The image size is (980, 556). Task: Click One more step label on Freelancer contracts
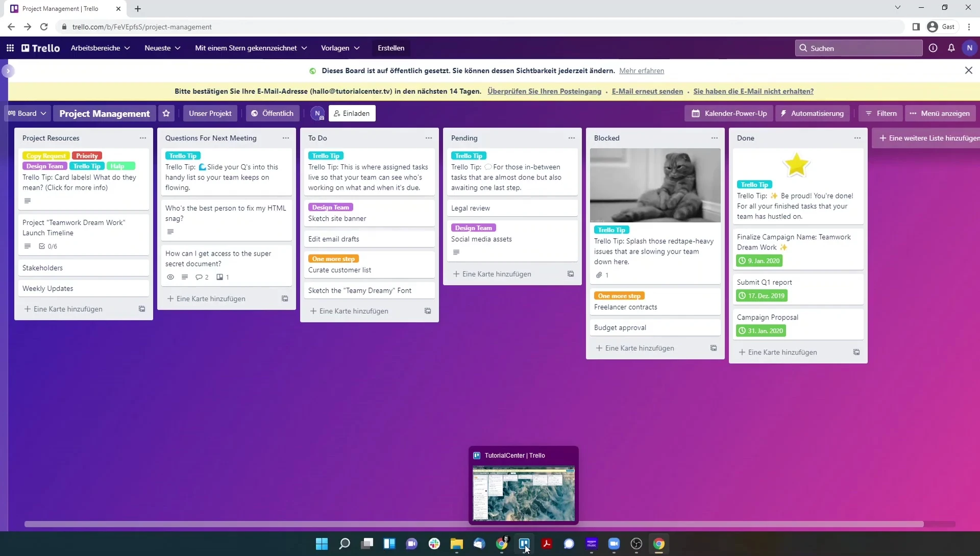[619, 296]
